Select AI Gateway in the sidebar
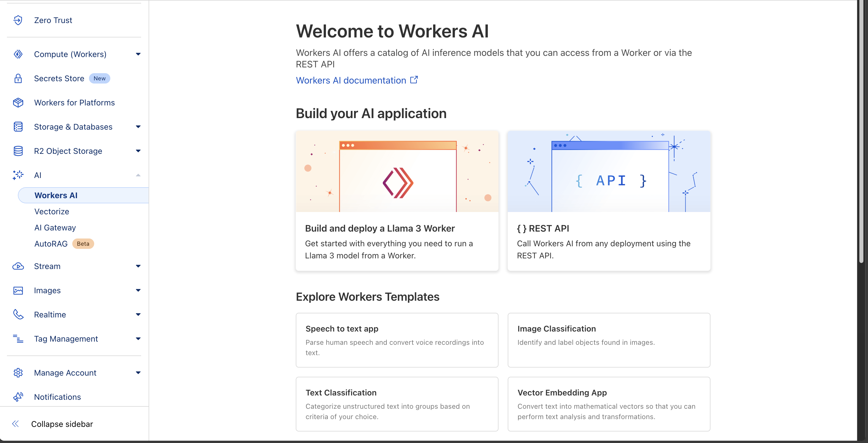 point(55,228)
